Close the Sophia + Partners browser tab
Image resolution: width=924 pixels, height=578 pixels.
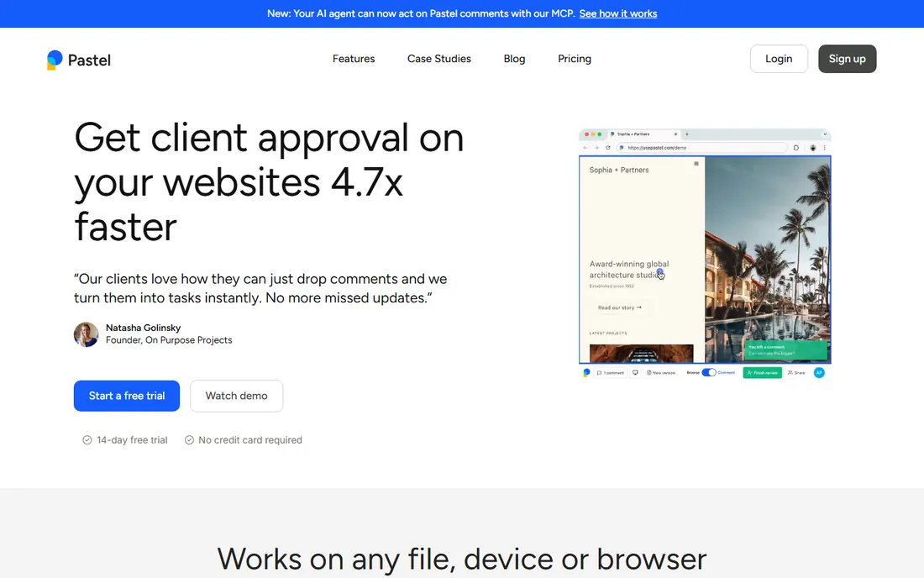tap(676, 134)
